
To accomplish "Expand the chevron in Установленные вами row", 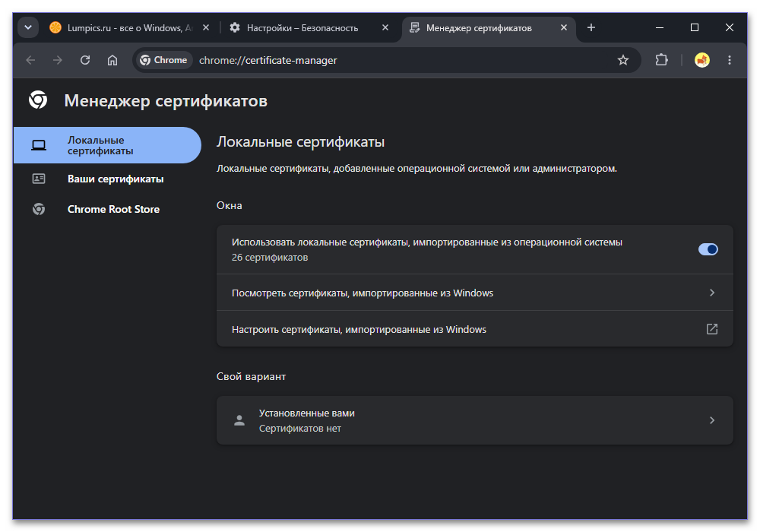I will click(x=712, y=420).
